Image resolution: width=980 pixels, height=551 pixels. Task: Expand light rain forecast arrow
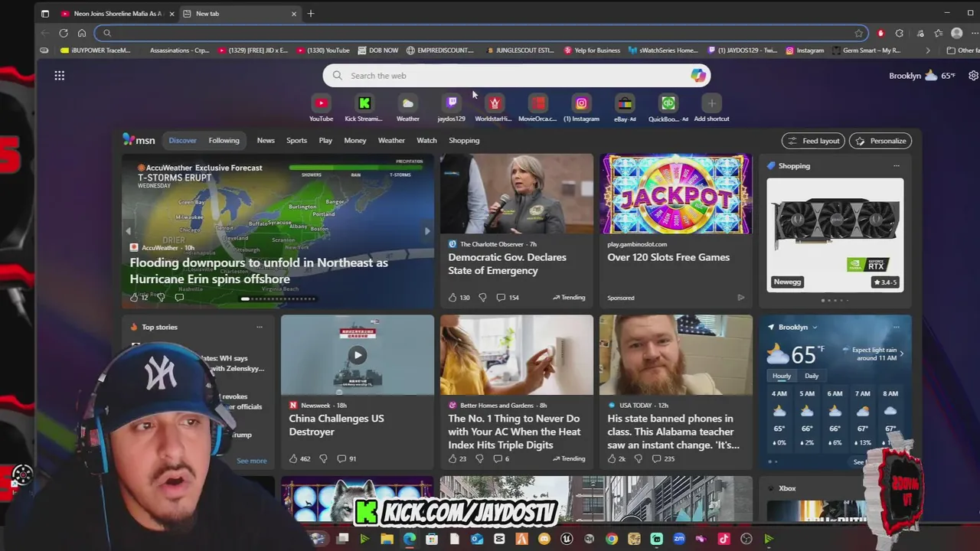pyautogui.click(x=901, y=354)
